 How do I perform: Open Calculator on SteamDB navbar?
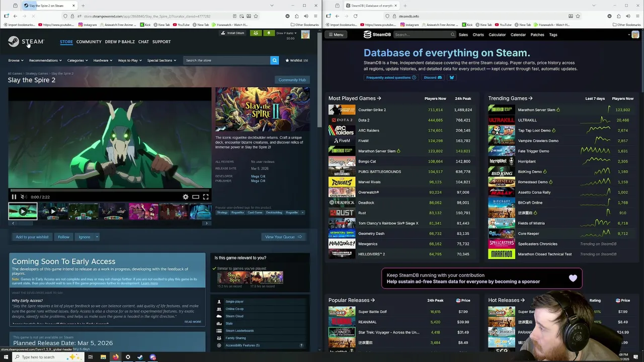point(497,35)
